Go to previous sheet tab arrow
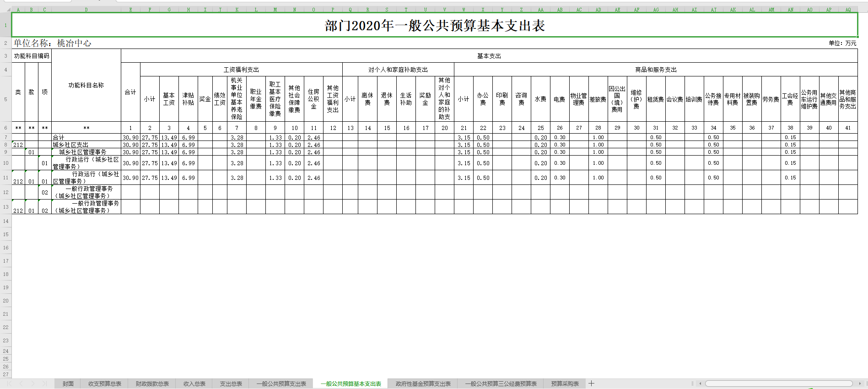868x389 pixels. coord(21,384)
